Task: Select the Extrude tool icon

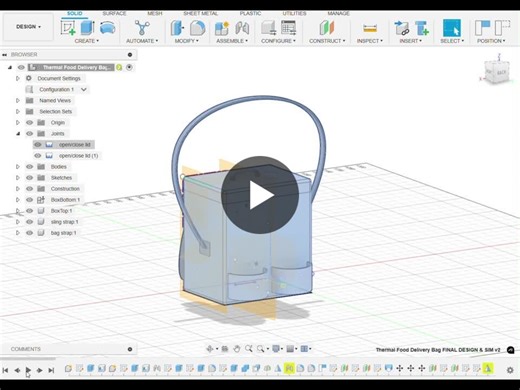Action: pyautogui.click(x=88, y=28)
